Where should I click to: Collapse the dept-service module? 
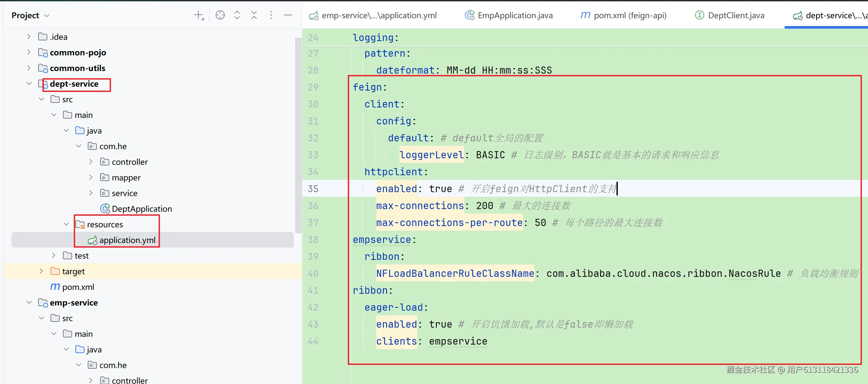pos(29,84)
